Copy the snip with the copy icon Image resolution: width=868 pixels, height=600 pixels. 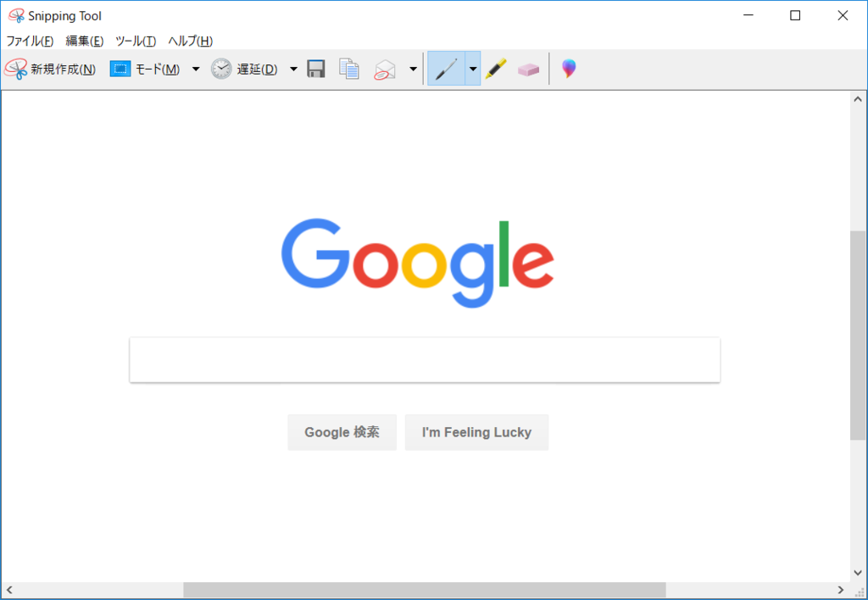tap(349, 69)
